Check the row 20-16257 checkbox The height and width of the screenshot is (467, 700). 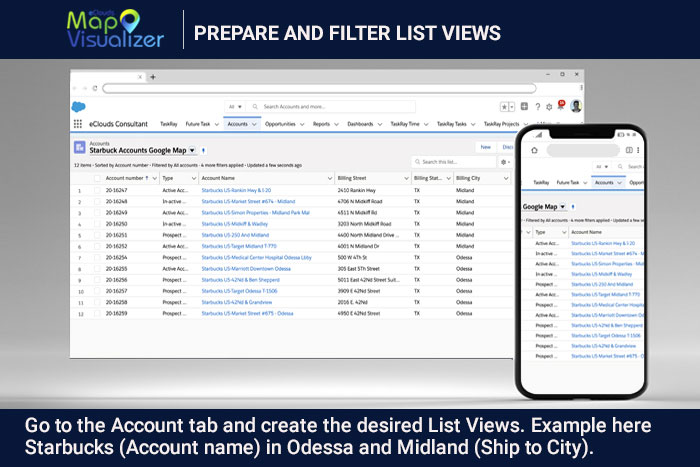point(97,291)
